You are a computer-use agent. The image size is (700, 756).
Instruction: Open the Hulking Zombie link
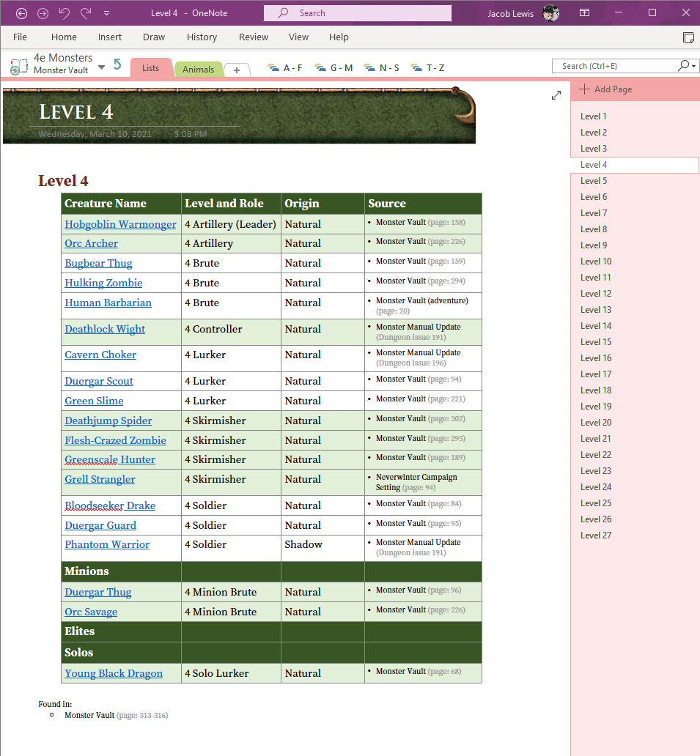tap(104, 283)
